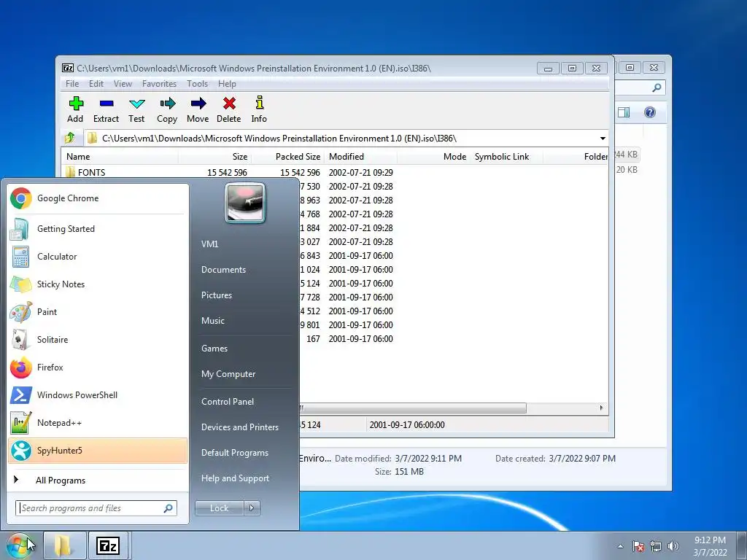
Task: Click the Add button in 7-Zip toolbar
Action: point(75,109)
